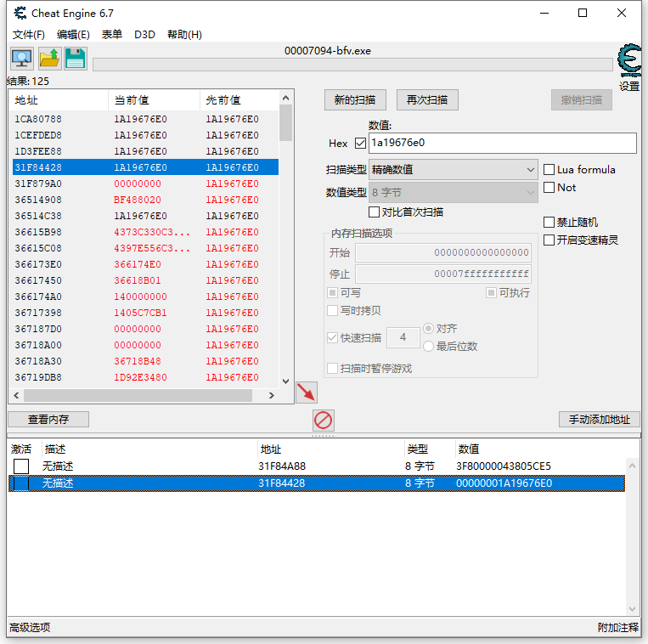Select result row address 36615B98

145,232
